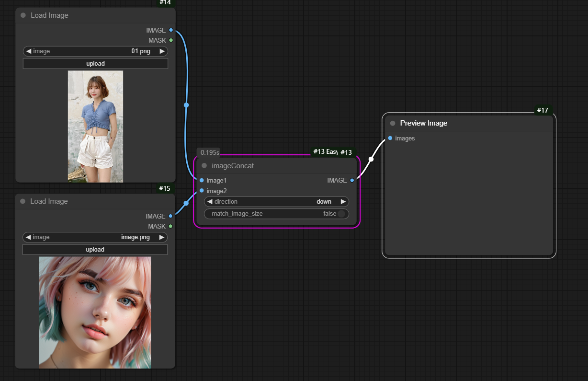
Task: Open the image dropdown showing 01.png
Action: [96, 51]
